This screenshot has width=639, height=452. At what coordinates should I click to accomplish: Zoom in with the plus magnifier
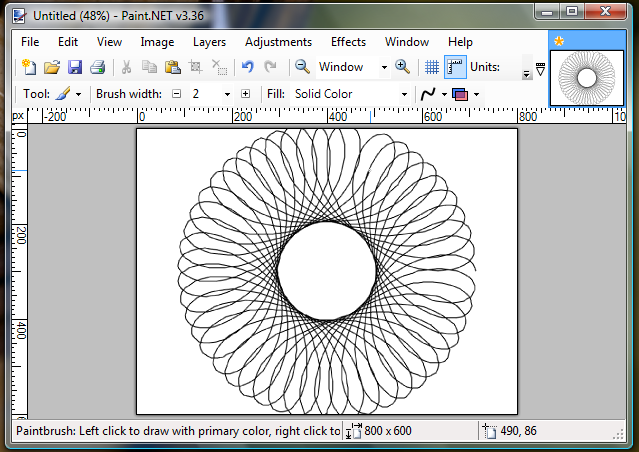click(x=402, y=66)
